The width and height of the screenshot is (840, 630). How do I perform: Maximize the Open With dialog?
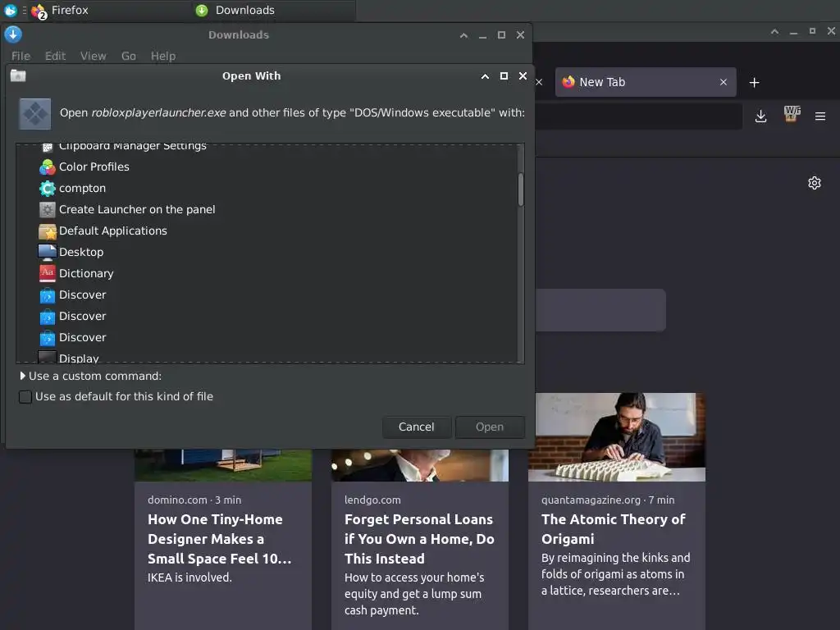pos(504,76)
